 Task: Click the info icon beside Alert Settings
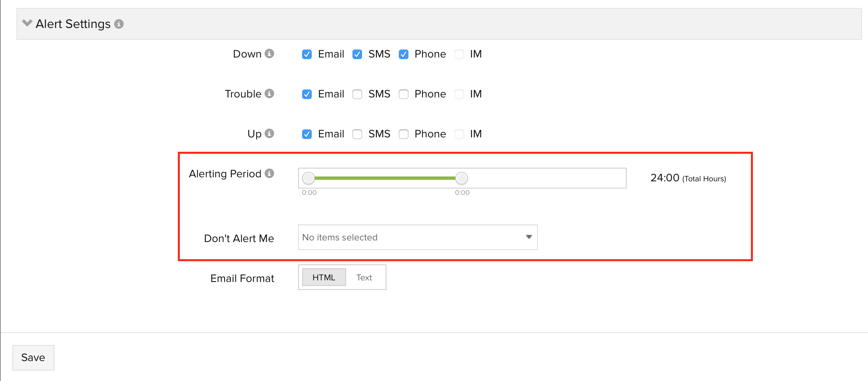pyautogui.click(x=119, y=24)
